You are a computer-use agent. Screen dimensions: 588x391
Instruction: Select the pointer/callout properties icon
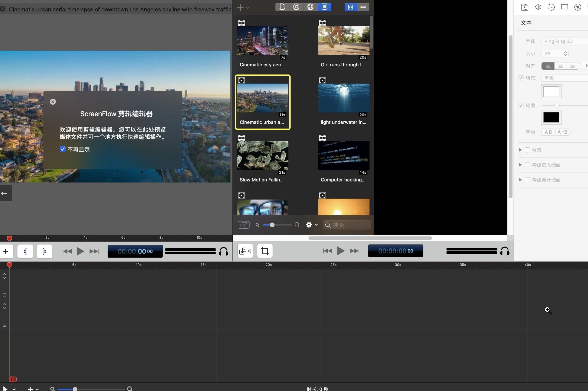pyautogui.click(x=577, y=7)
